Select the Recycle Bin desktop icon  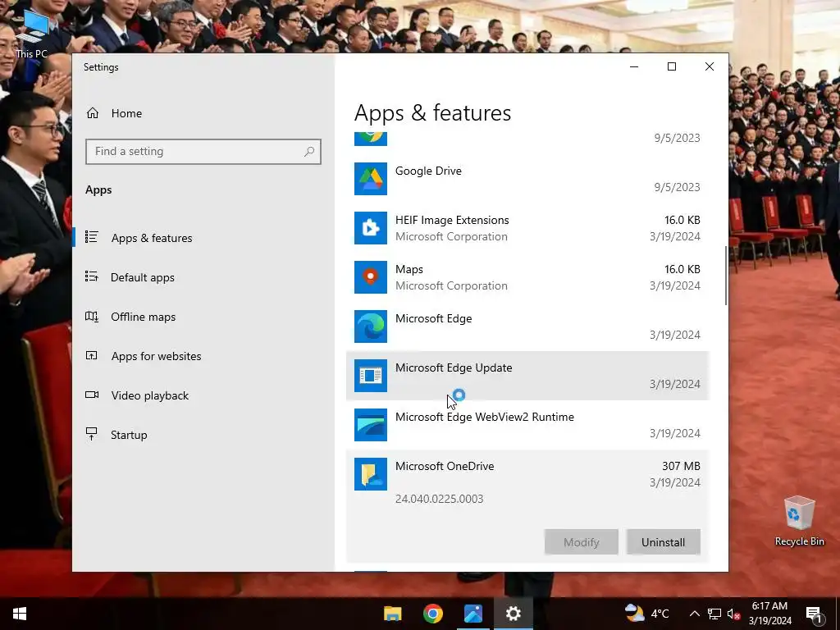(799, 521)
